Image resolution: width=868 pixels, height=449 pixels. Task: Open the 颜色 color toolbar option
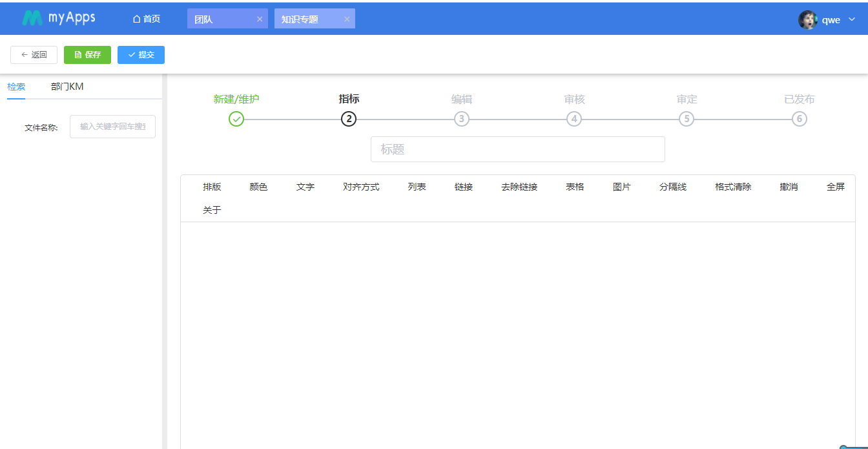(258, 187)
